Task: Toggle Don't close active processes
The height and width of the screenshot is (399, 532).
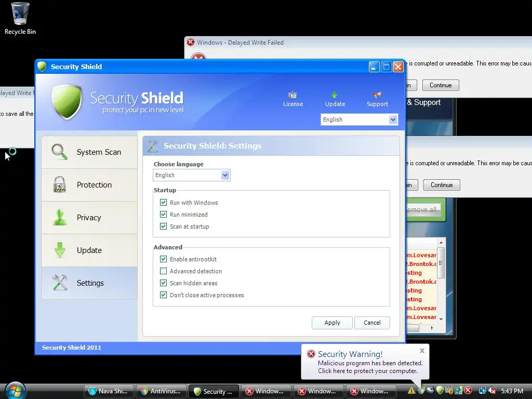Action: [163, 295]
